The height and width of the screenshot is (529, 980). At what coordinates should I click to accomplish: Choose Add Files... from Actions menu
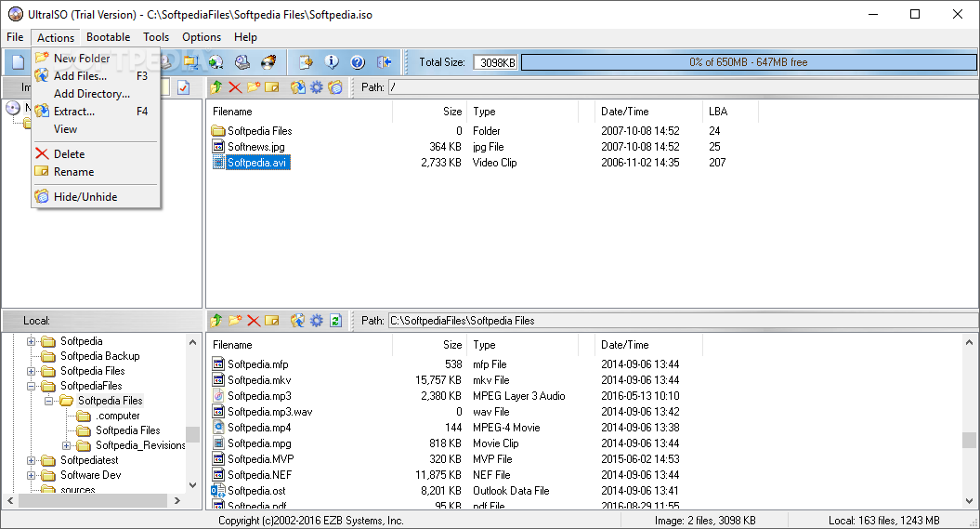(96, 75)
